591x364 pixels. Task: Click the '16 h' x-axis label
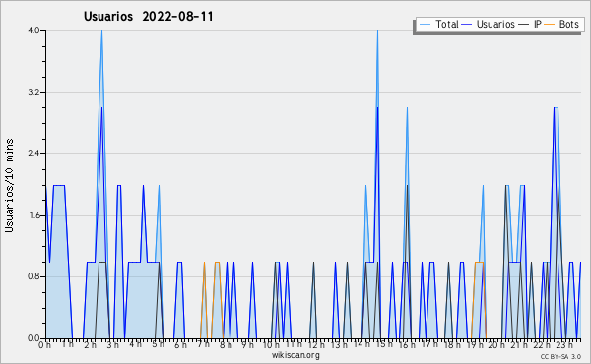pos(407,345)
